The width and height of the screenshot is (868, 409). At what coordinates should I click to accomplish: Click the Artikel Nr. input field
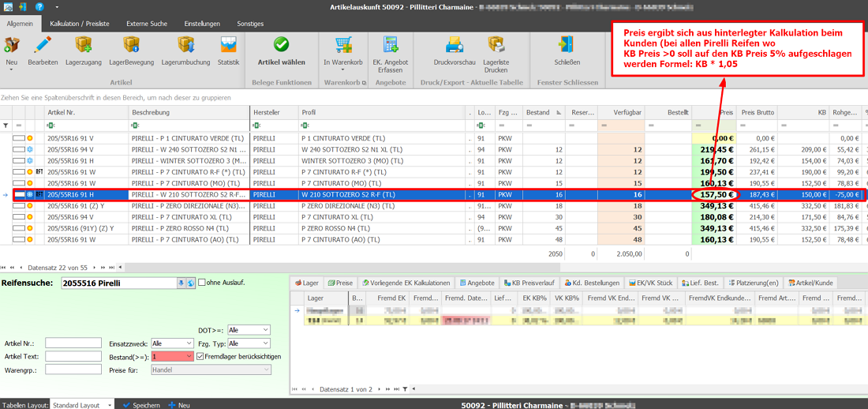(73, 343)
